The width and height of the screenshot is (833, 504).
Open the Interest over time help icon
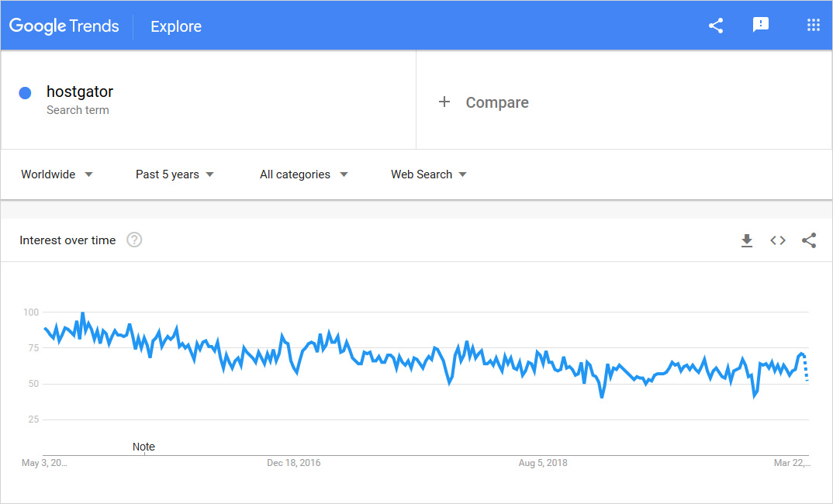[x=134, y=240]
